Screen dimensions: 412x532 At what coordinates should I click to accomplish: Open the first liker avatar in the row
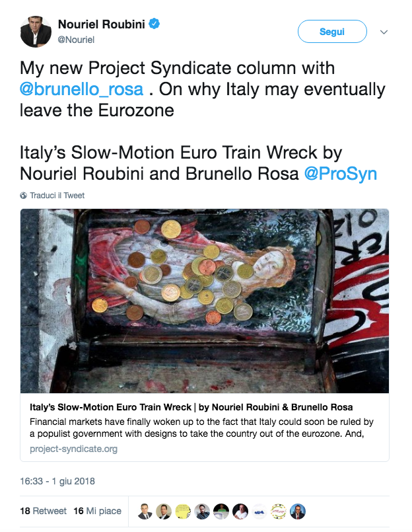(x=145, y=511)
